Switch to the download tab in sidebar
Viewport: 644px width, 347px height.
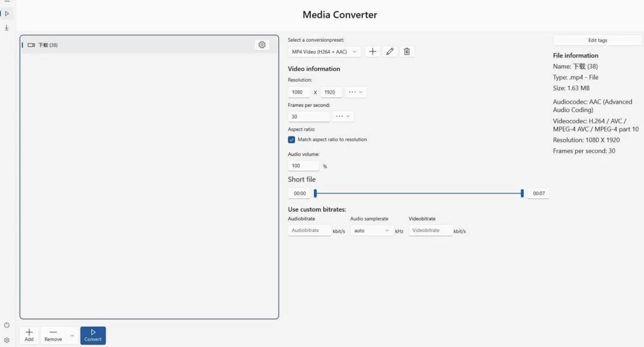(x=7, y=28)
